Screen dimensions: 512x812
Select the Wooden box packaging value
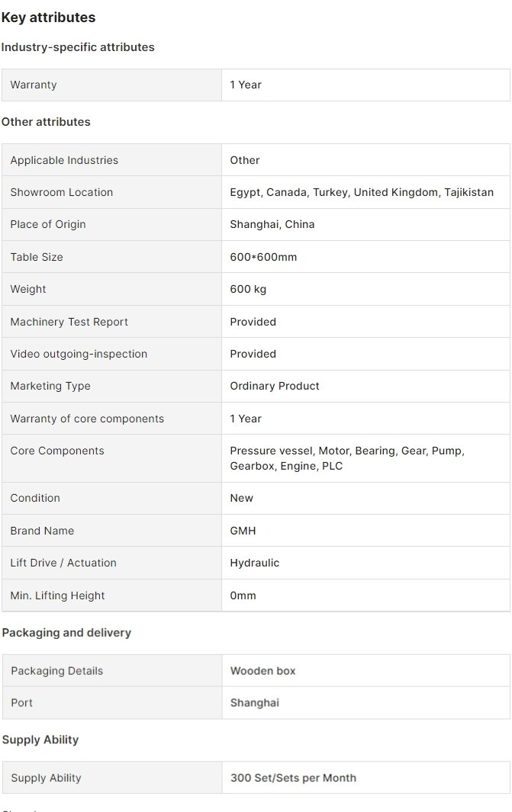(x=262, y=671)
